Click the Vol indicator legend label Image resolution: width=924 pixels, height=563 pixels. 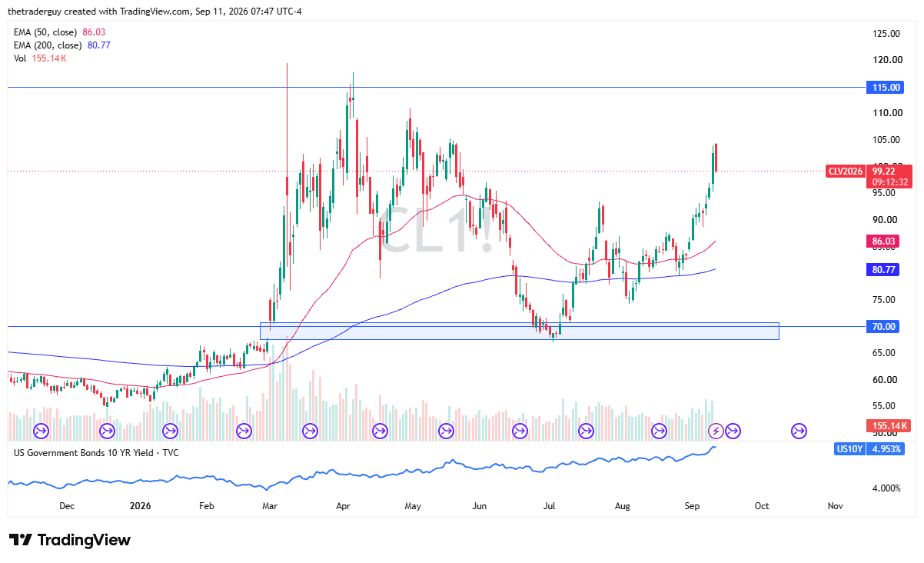pyautogui.click(x=41, y=58)
